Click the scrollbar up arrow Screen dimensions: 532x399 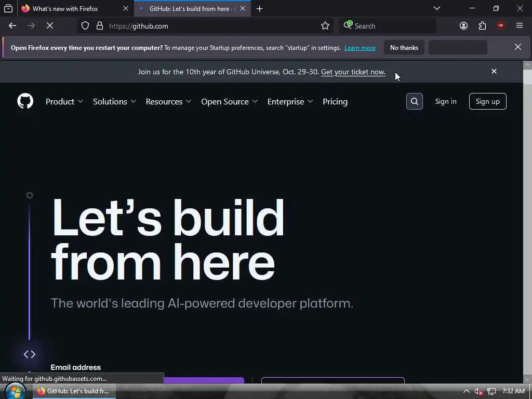coord(527,64)
